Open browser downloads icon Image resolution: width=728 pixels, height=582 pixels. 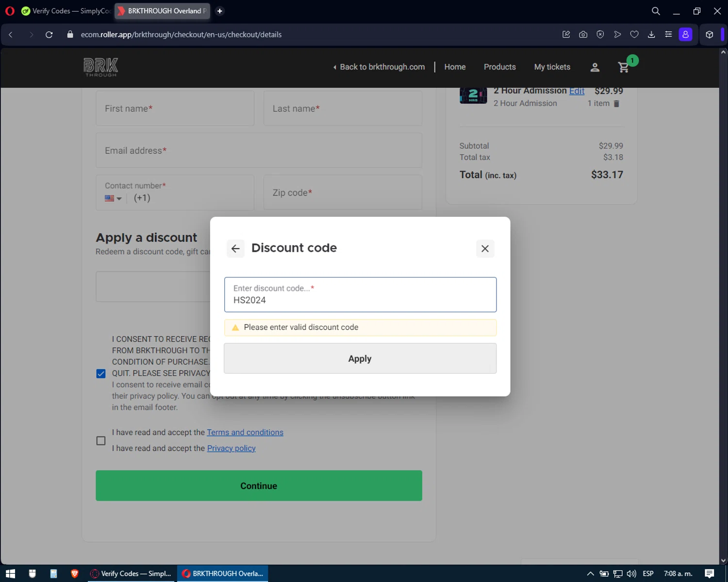651,34
